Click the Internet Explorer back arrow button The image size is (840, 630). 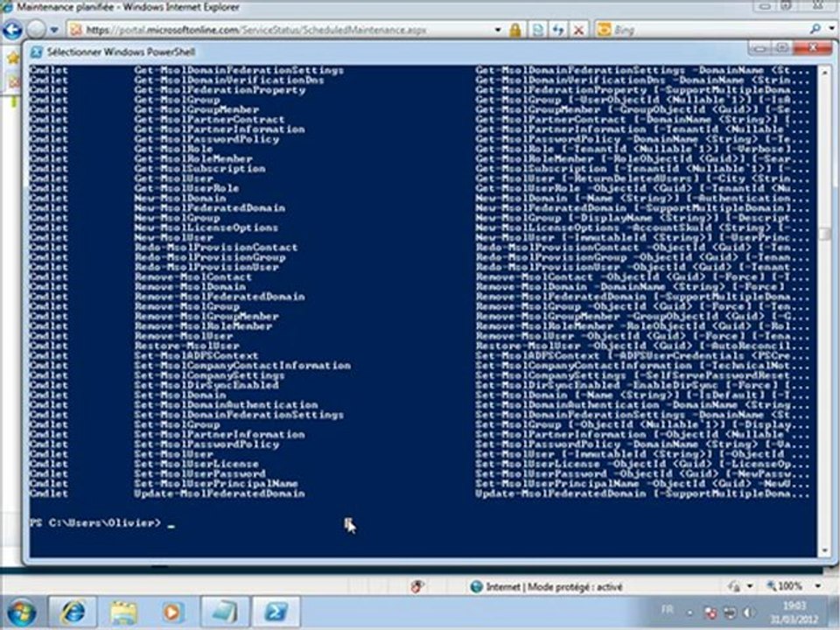11,30
